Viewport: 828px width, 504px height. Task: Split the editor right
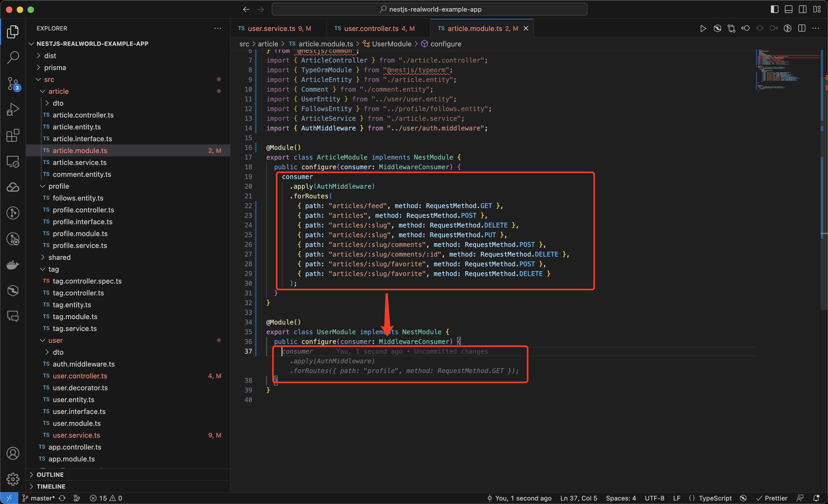click(802, 29)
